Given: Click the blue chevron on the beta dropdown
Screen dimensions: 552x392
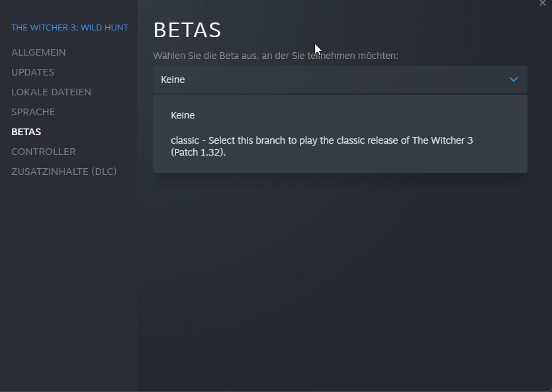Looking at the screenshot, I should (514, 79).
